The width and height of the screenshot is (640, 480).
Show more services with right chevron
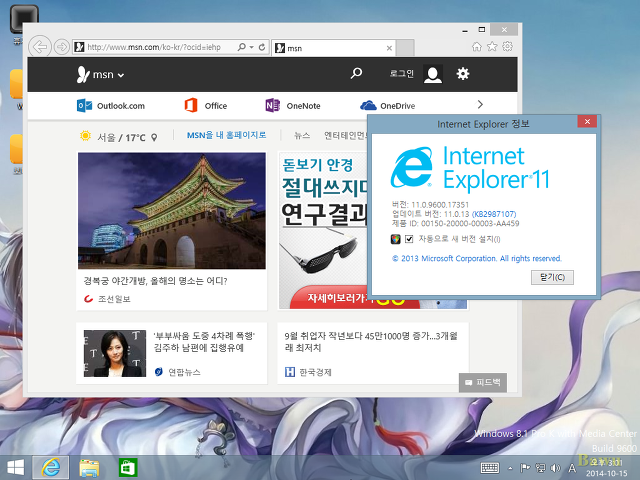click(480, 104)
